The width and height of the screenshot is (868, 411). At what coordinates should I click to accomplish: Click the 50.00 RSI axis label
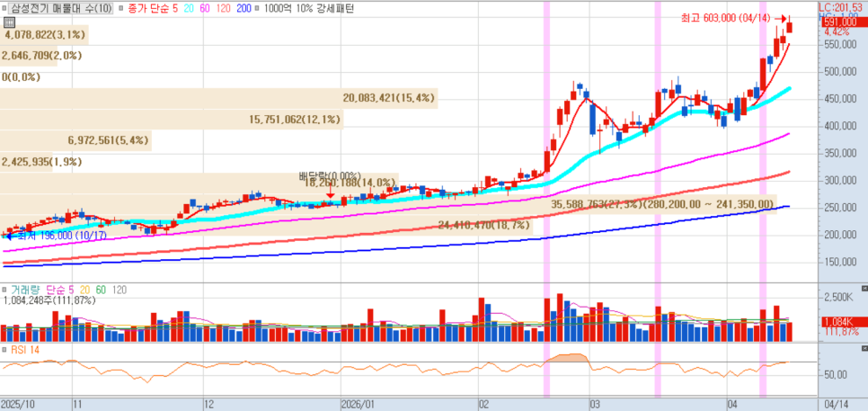835,375
